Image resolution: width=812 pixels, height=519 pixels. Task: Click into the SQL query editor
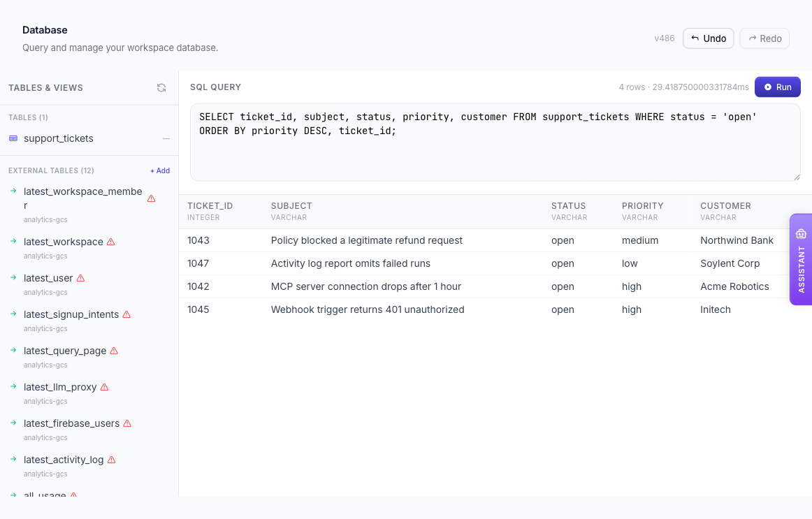point(495,142)
